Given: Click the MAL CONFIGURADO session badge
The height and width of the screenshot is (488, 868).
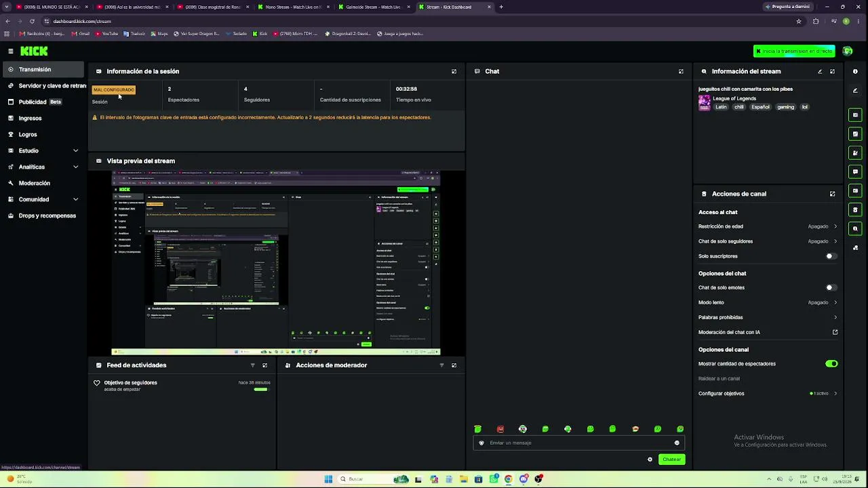Looking at the screenshot, I should (x=114, y=89).
